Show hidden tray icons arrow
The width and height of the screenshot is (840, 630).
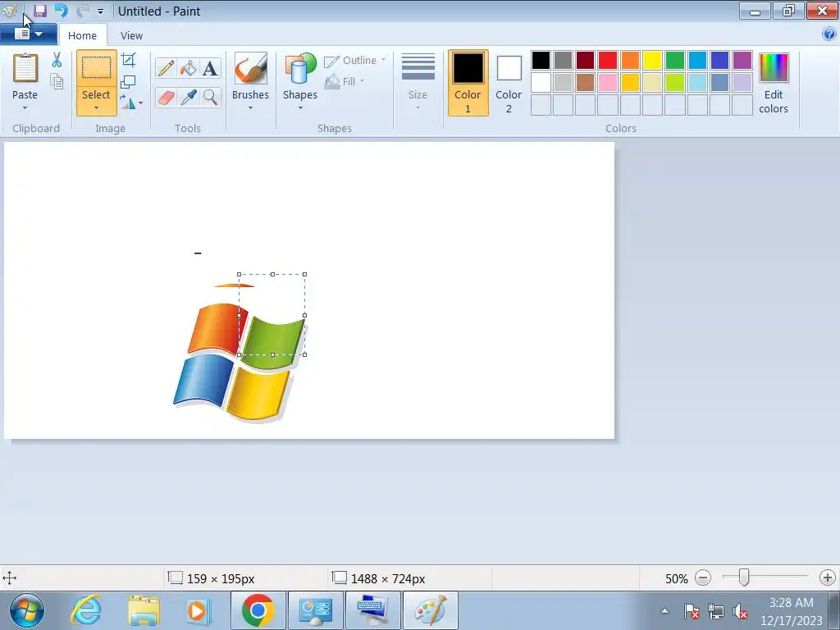664,610
